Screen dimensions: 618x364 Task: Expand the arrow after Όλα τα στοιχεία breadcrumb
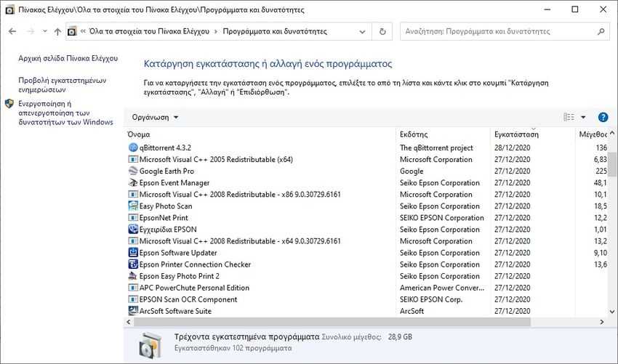click(216, 31)
